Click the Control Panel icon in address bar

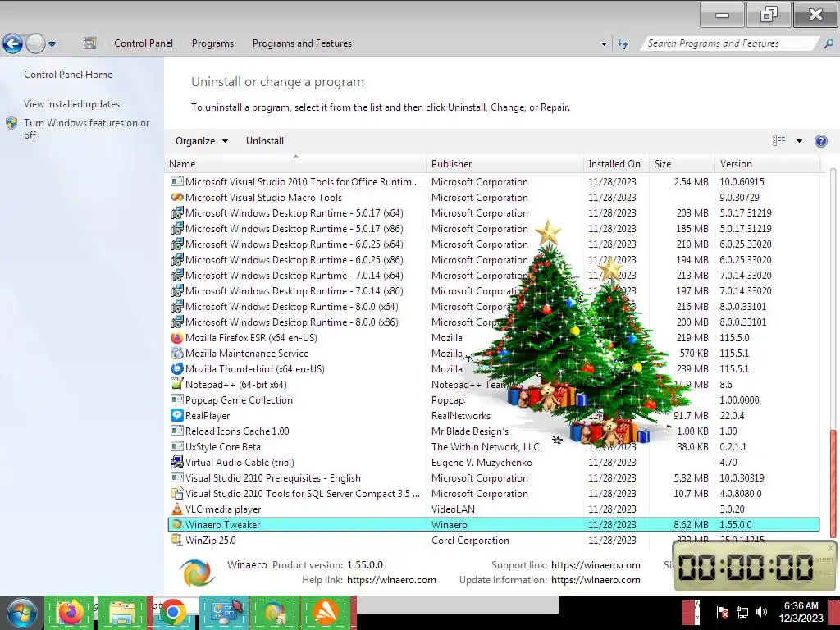coord(89,43)
